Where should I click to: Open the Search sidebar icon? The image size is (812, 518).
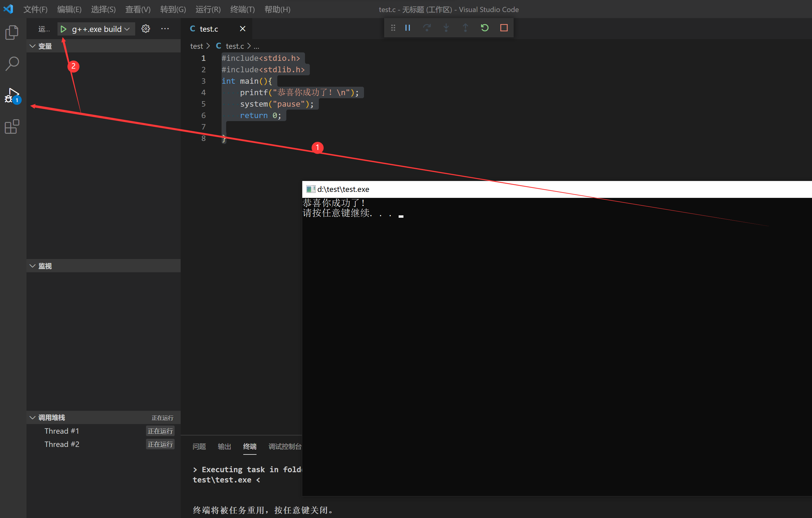coord(12,64)
